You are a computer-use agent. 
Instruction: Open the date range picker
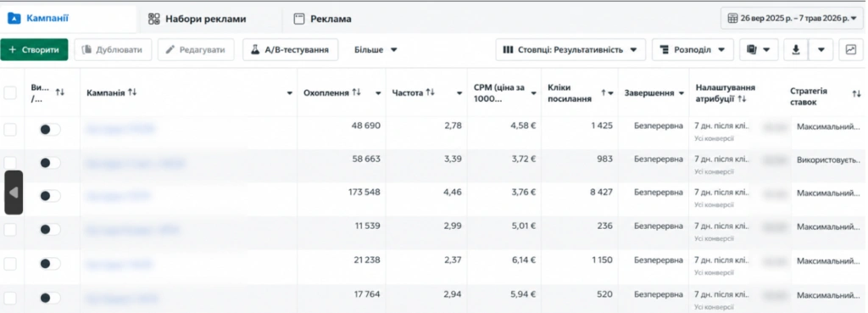pos(792,19)
